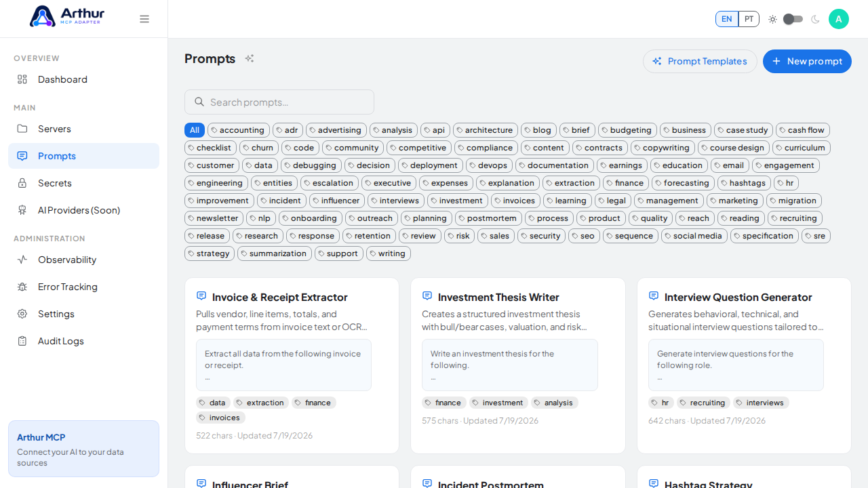Open Dashboard from sidebar
The height and width of the screenshot is (488, 868).
pos(83,79)
